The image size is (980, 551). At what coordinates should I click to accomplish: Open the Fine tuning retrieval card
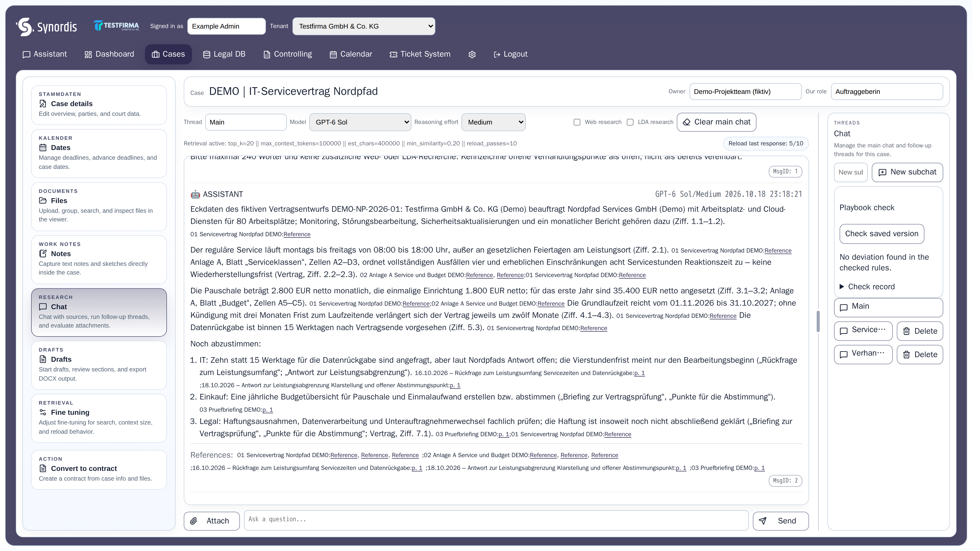100,421
